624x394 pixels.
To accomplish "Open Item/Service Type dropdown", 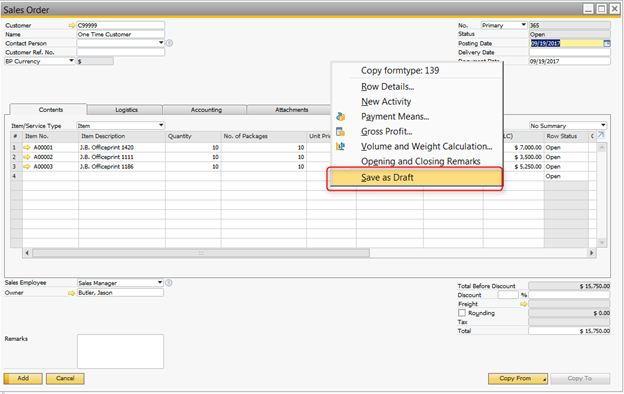I will [161, 125].
